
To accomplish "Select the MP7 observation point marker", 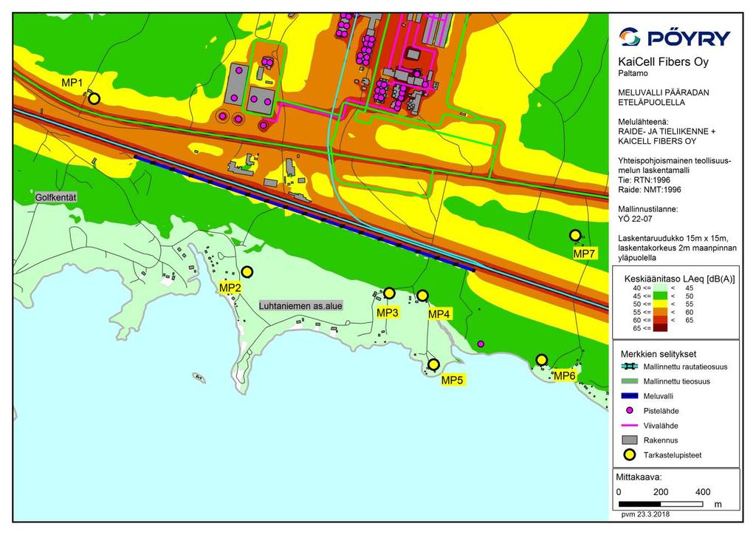I will tap(574, 236).
